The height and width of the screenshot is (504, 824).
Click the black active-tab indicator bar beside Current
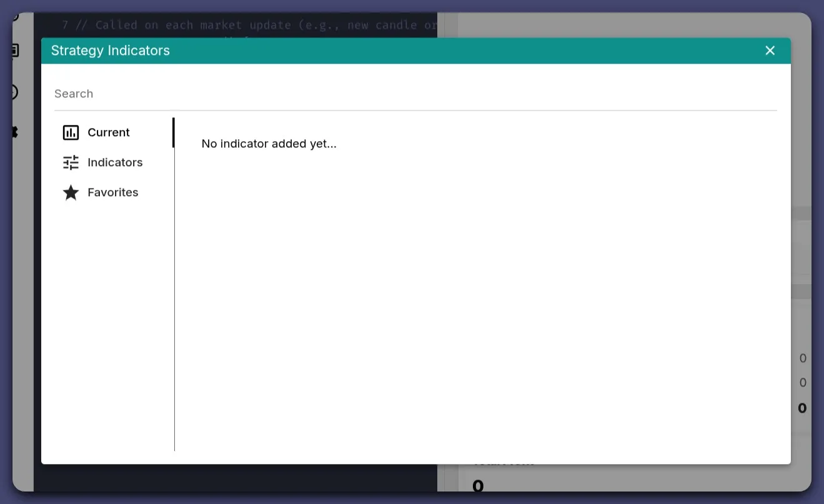click(173, 132)
